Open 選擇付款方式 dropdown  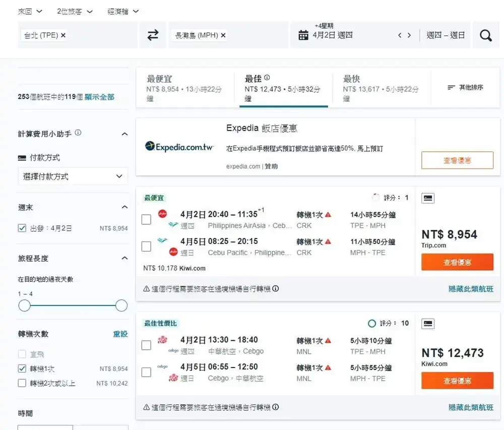(x=73, y=176)
